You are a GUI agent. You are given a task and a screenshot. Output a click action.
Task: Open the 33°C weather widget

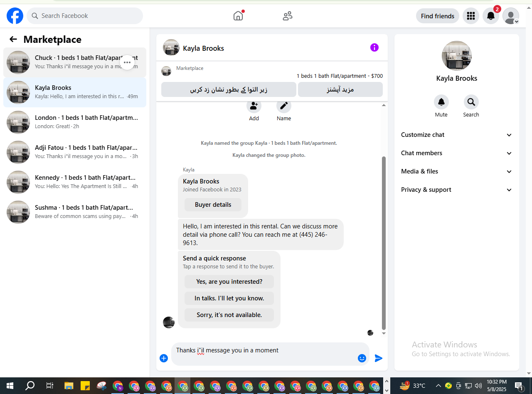413,386
